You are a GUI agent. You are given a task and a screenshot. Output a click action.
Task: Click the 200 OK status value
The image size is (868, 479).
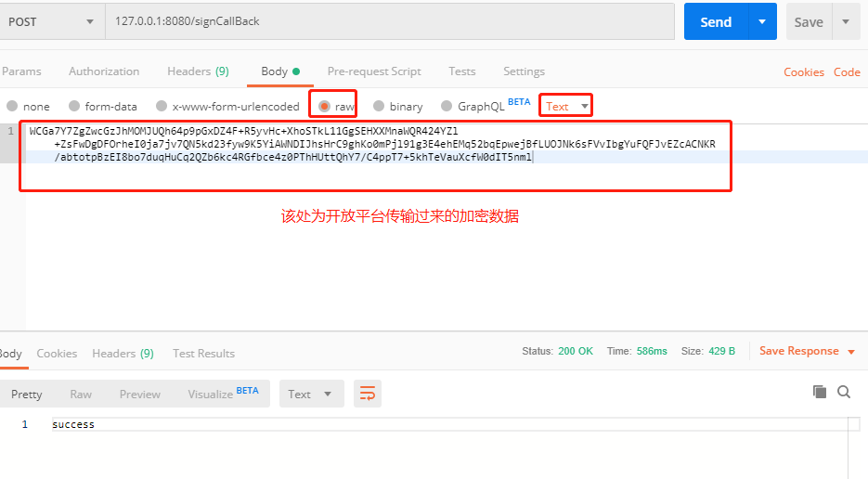click(x=576, y=351)
